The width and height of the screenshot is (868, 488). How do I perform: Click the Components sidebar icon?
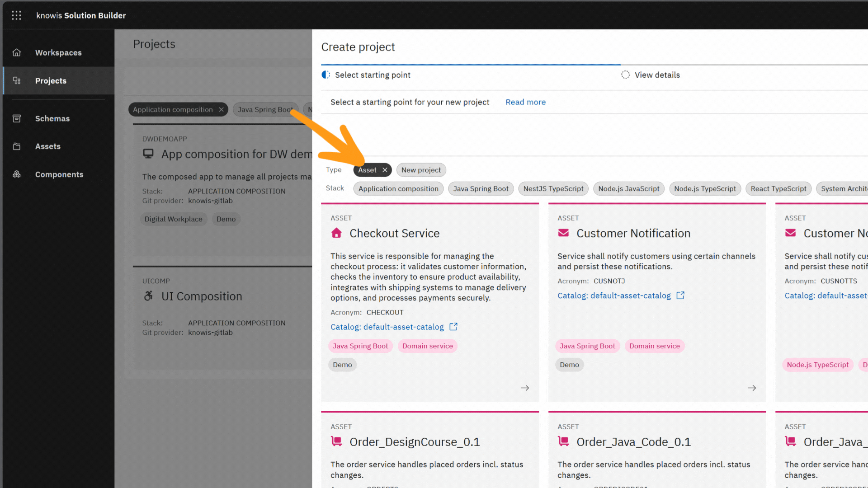(x=17, y=174)
